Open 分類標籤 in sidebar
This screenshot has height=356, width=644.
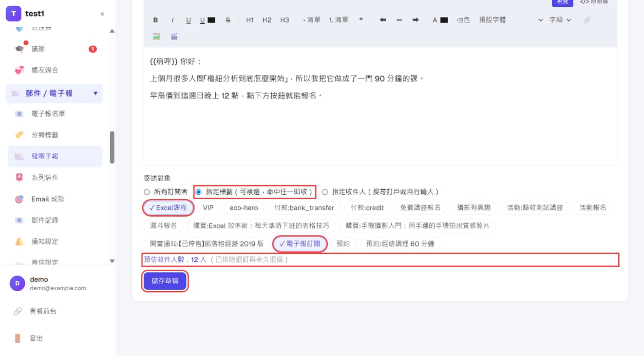tap(55, 135)
